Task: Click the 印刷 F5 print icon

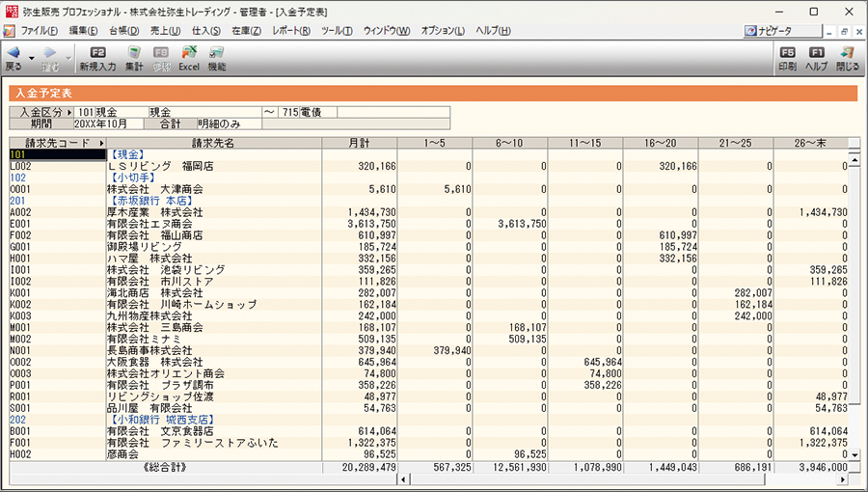Action: coord(787,52)
